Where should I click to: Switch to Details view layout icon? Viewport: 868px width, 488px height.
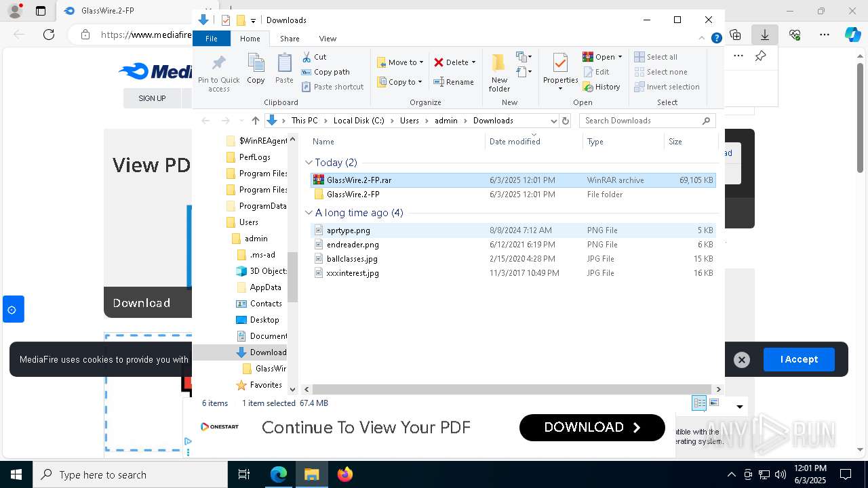click(699, 403)
